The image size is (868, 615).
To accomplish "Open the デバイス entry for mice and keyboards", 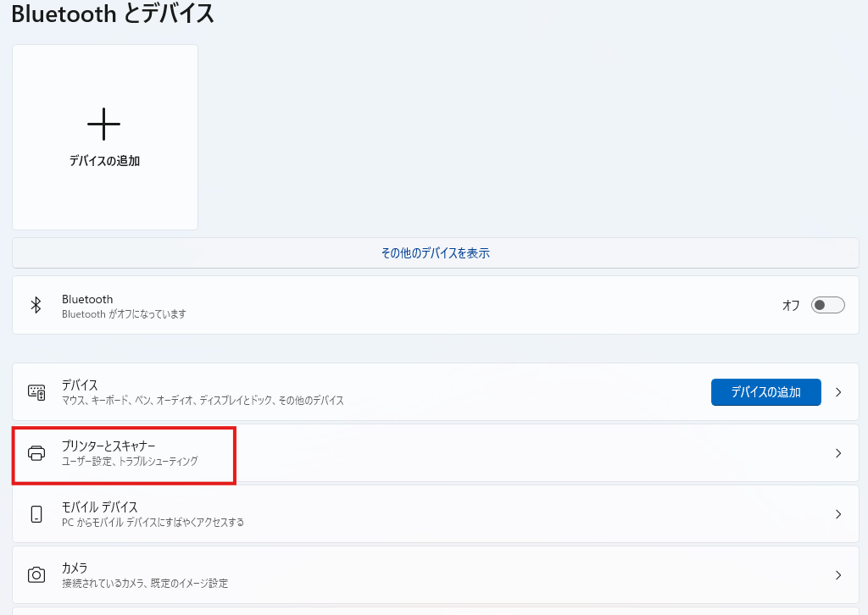I will click(x=80, y=385).
